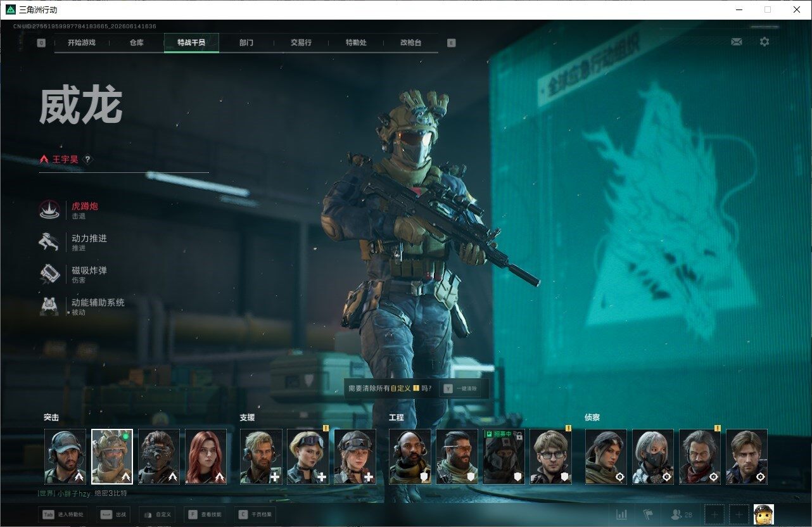Select the 侦察 clean-shaven brown-haired man portrait
812x527 pixels.
746,457
